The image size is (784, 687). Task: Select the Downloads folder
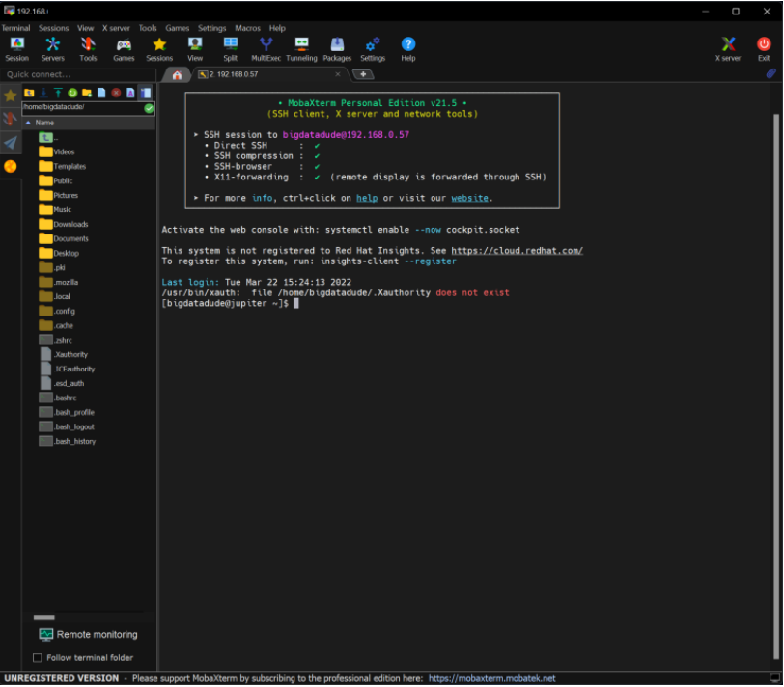click(64, 225)
